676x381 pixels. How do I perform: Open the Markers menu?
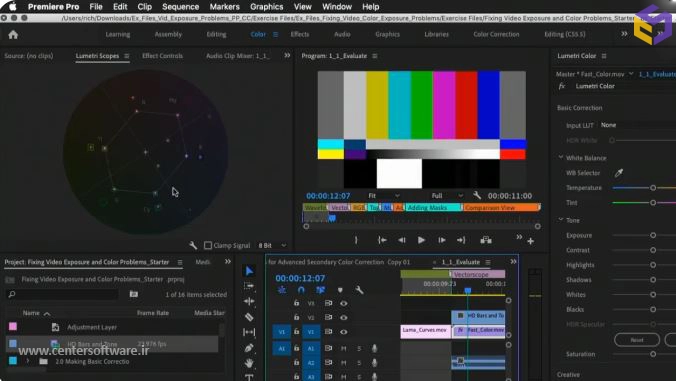[x=224, y=7]
